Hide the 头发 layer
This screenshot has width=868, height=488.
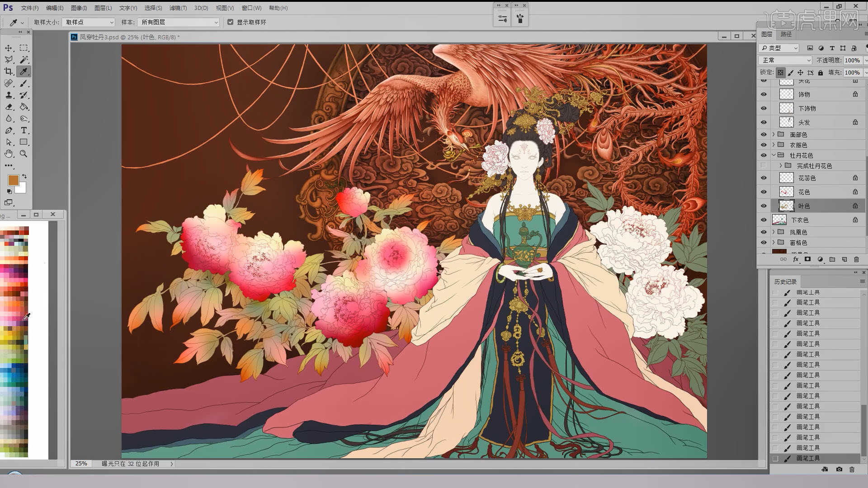764,122
